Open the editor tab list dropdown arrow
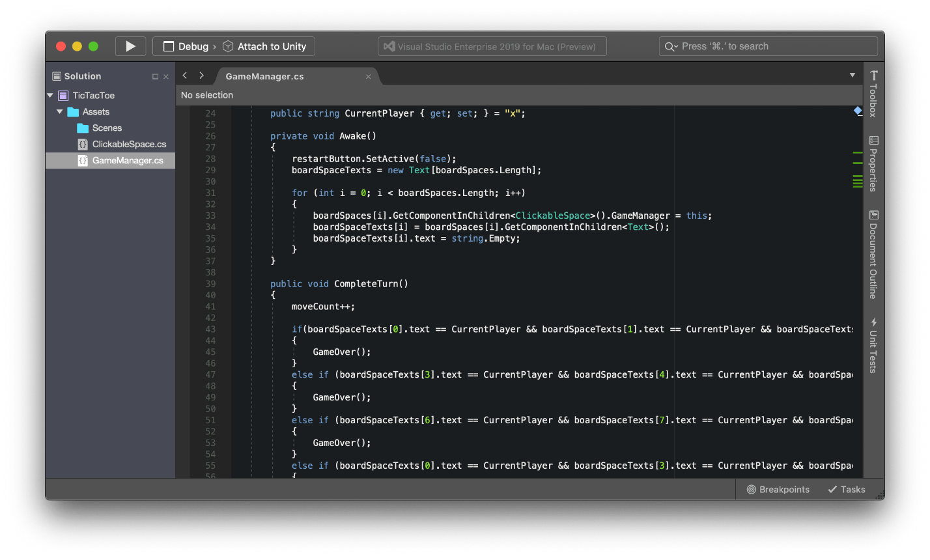Viewport: 930px width, 560px height. click(852, 75)
